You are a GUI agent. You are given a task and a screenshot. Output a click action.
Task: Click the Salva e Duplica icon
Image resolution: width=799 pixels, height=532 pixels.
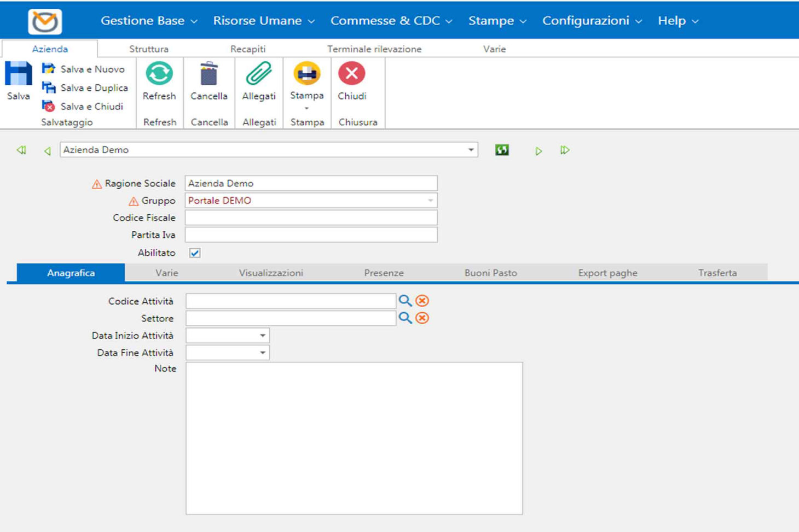coord(49,87)
